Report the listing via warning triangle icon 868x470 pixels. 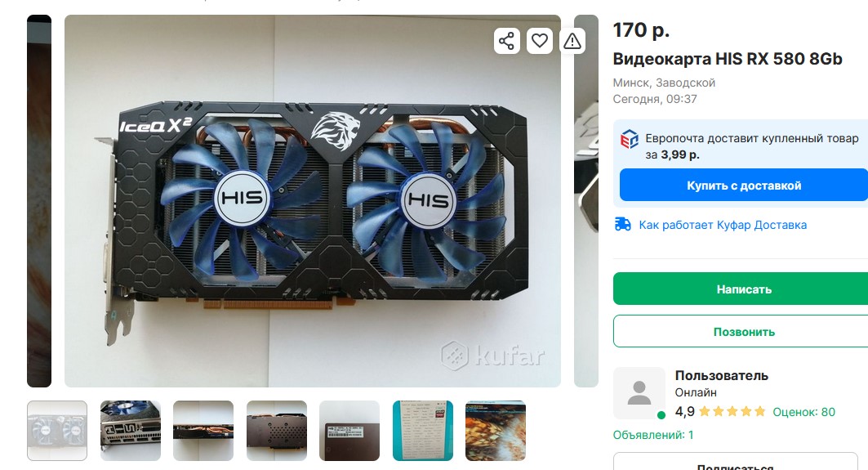572,40
